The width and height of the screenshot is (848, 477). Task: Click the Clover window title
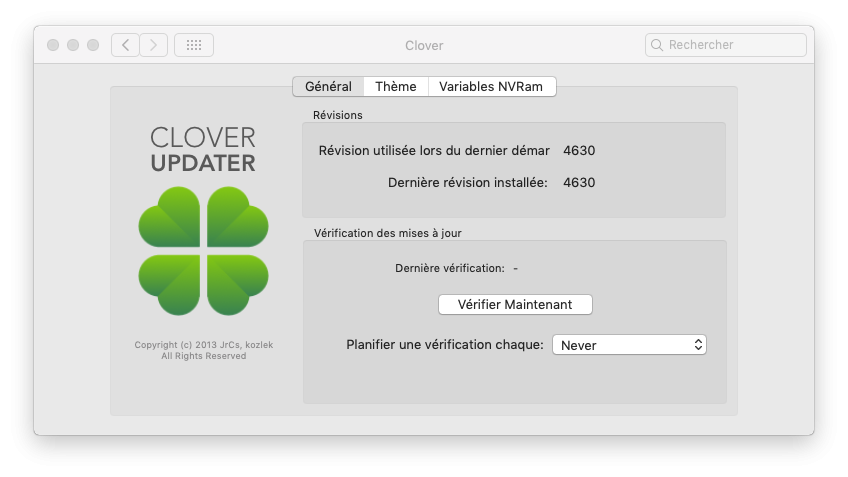(424, 45)
